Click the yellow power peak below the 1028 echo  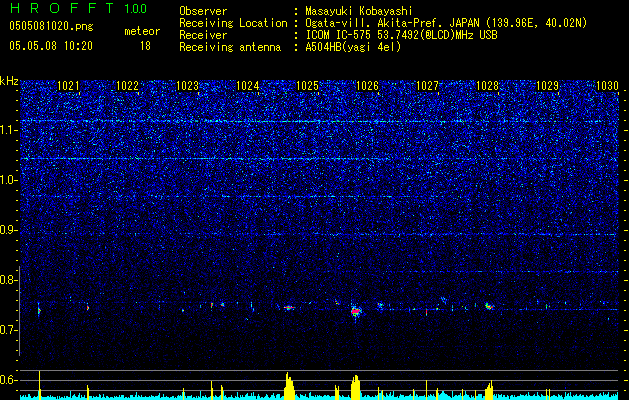tap(489, 390)
